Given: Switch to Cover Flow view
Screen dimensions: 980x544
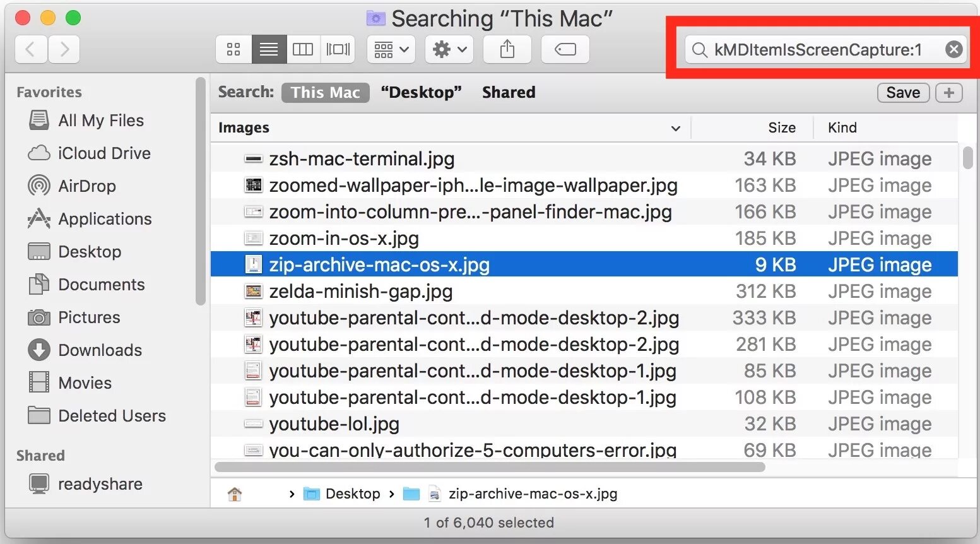Looking at the screenshot, I should (x=338, y=49).
